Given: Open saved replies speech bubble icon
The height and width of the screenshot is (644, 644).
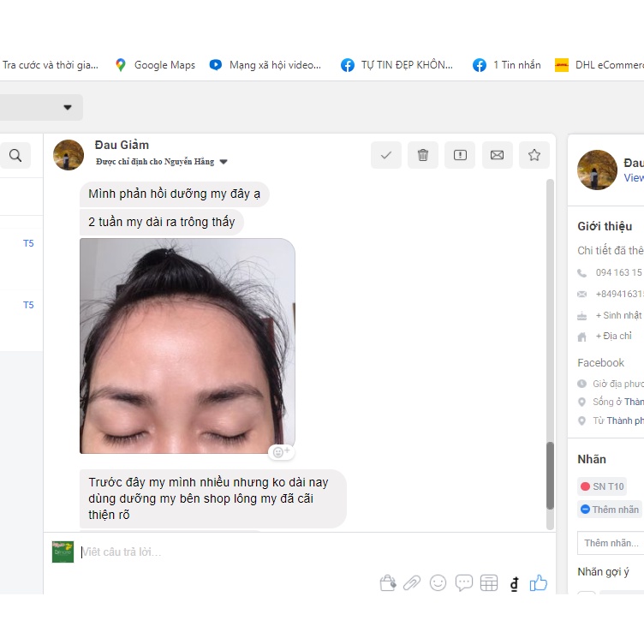Looking at the screenshot, I should pyautogui.click(x=464, y=583).
